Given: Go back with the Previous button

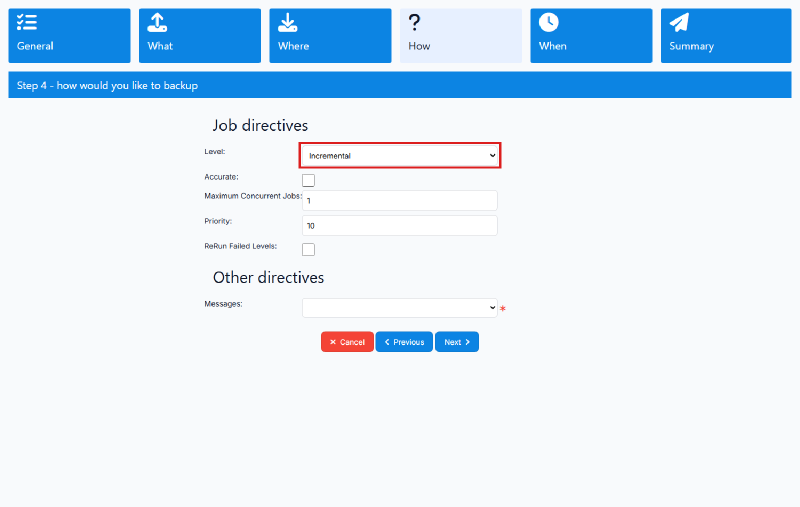Looking at the screenshot, I should pyautogui.click(x=404, y=342).
